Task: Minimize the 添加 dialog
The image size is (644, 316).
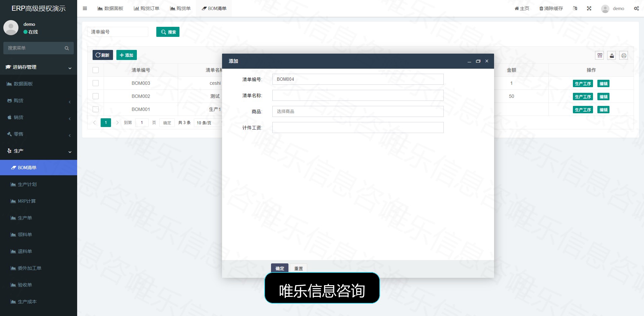Action: click(469, 61)
